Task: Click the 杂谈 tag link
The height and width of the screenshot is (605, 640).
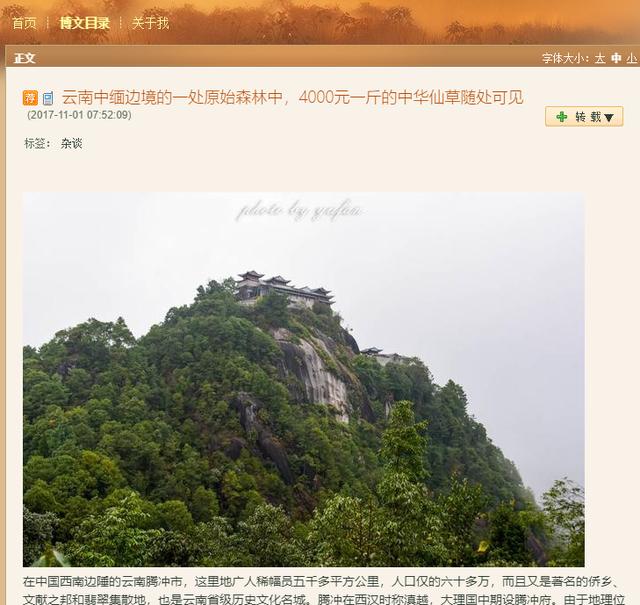Action: (71, 144)
